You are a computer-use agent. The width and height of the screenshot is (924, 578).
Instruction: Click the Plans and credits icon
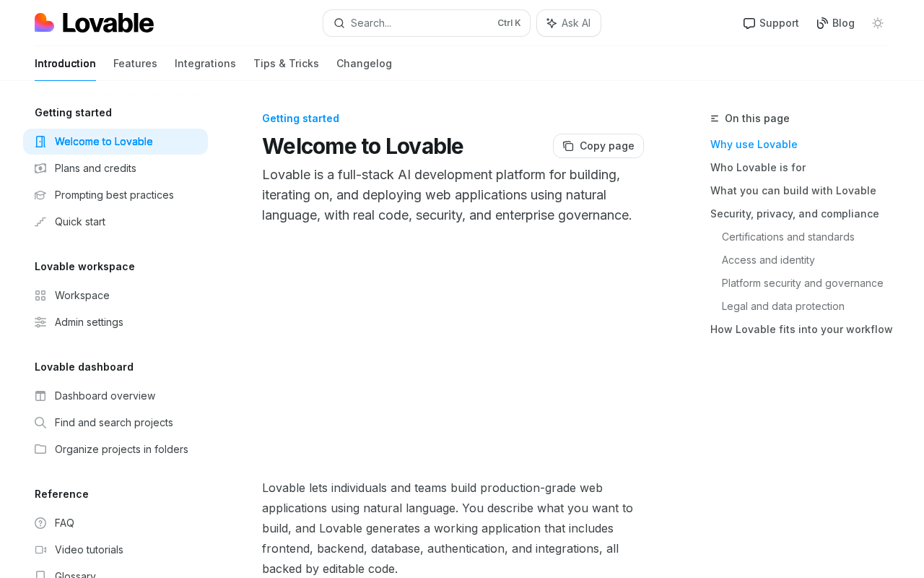tap(40, 168)
